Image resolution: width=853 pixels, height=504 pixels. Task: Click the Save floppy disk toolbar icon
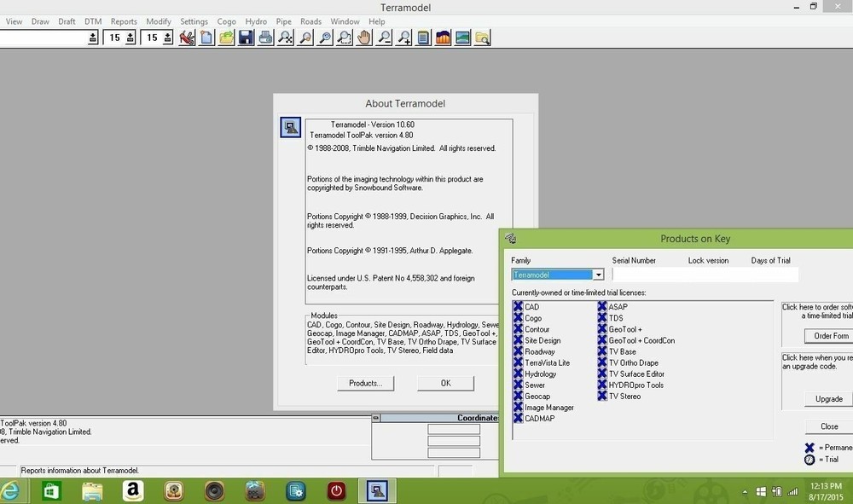[246, 38]
